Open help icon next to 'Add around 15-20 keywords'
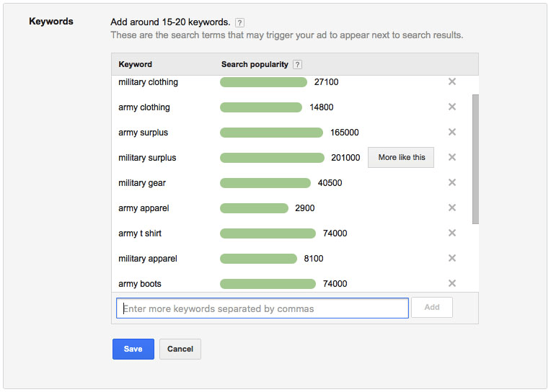This screenshot has height=392, width=551. (x=239, y=23)
